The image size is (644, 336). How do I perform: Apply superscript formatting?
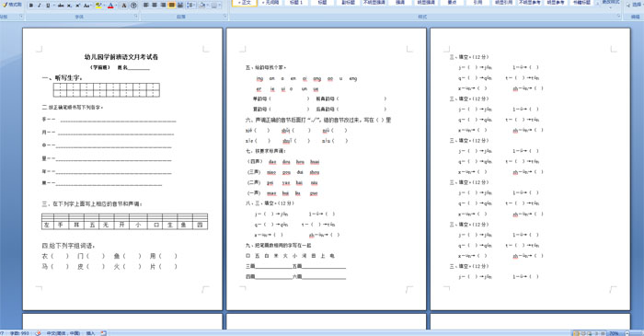(77, 6)
